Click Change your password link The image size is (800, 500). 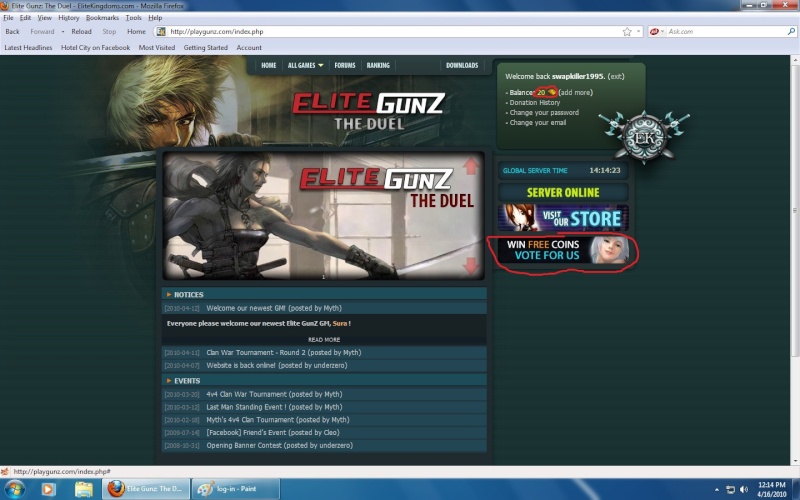point(544,113)
